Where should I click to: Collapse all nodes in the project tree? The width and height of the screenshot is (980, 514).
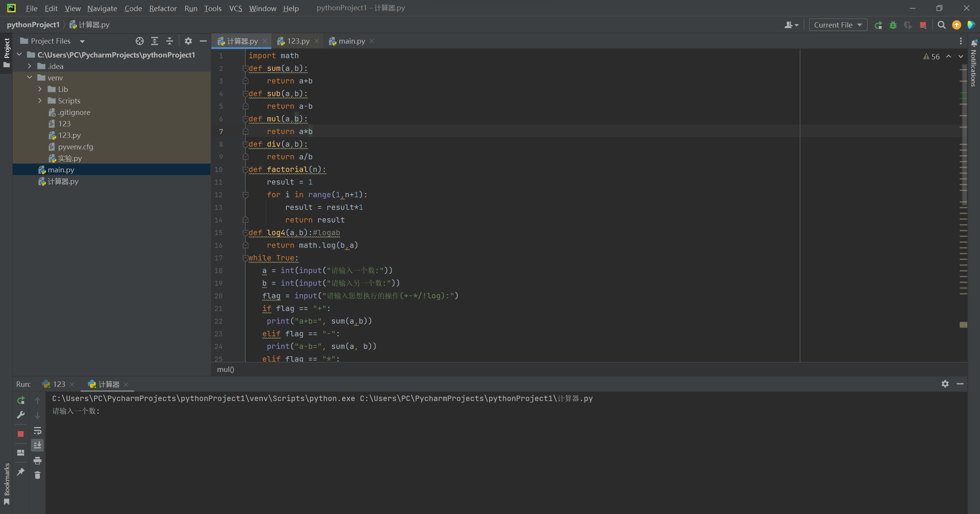pyautogui.click(x=170, y=41)
